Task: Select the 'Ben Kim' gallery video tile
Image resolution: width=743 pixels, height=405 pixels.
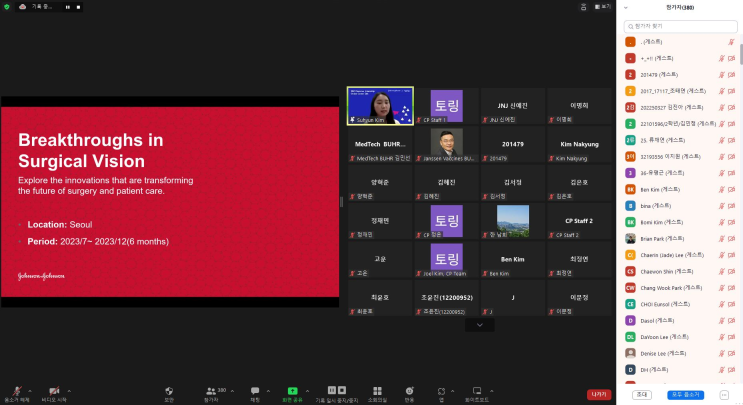Action: point(513,260)
